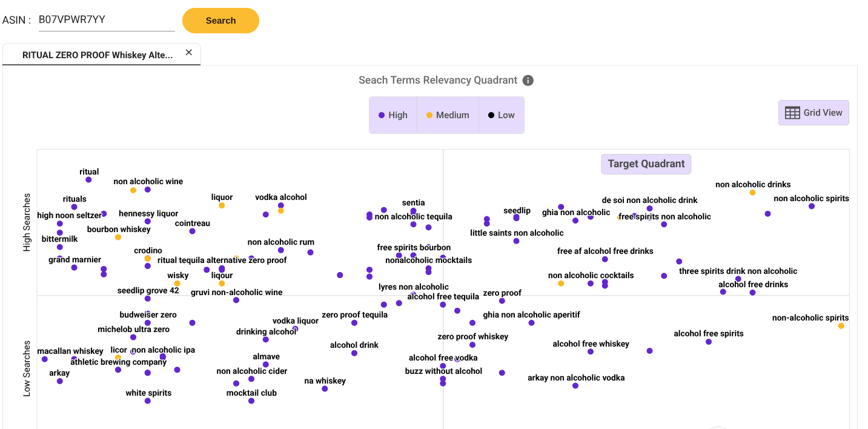This screenshot has height=429, width=868.
Task: Select the 'zero proof whiskey' data point
Action: coord(472,345)
